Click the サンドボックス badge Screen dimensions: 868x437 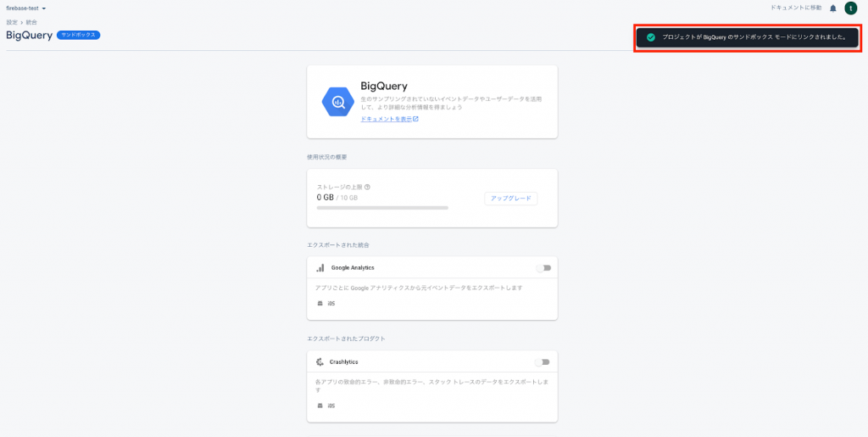point(78,35)
